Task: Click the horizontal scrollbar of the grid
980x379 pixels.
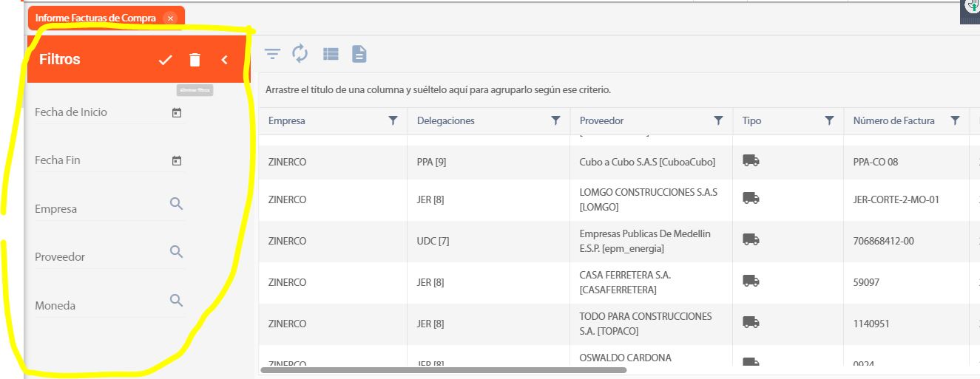Action: (x=444, y=370)
